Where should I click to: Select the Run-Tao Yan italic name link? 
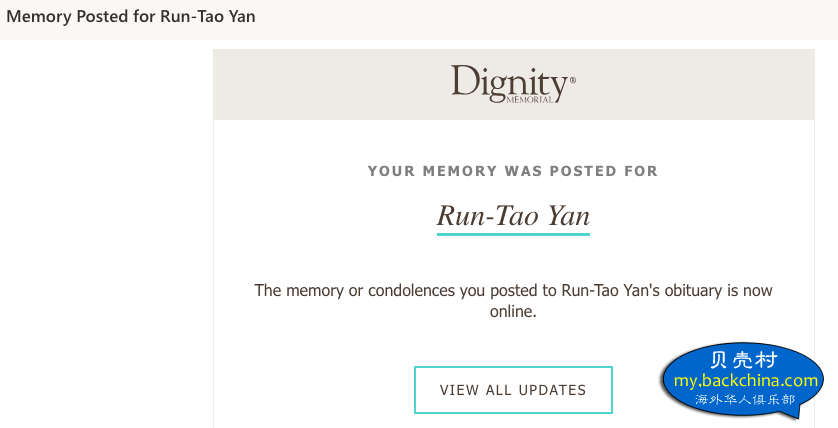coord(513,215)
